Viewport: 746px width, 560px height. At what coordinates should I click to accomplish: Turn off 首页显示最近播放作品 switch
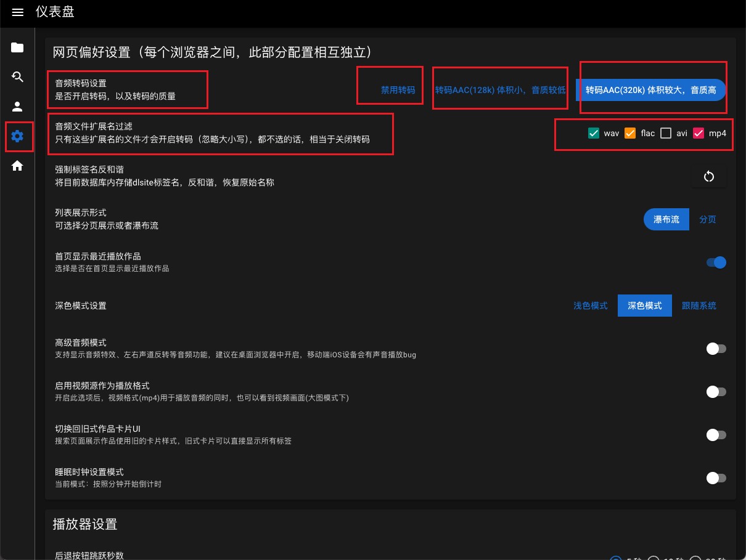coord(716,262)
